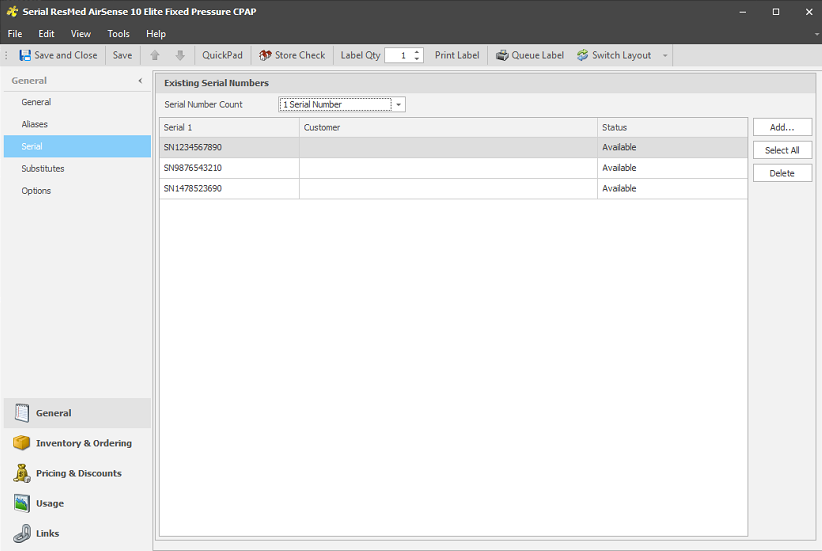Open General section notepad icon
Image resolution: width=822 pixels, height=551 pixels.
point(22,413)
